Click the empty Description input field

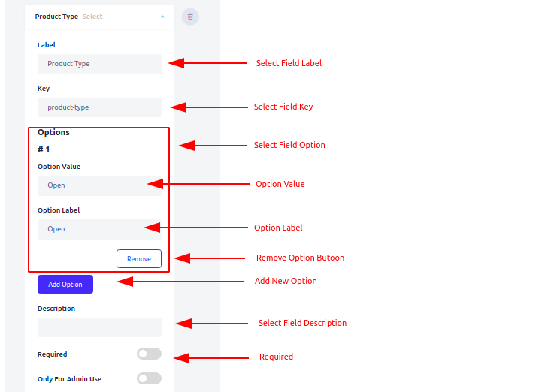tap(99, 327)
